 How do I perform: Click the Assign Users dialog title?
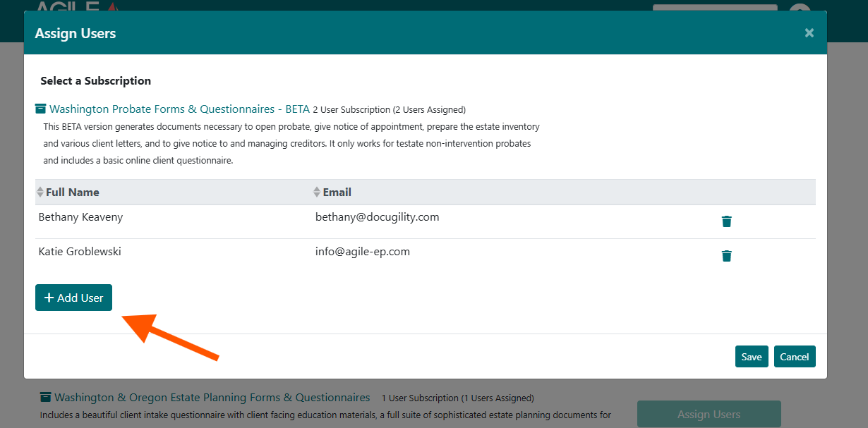click(76, 33)
